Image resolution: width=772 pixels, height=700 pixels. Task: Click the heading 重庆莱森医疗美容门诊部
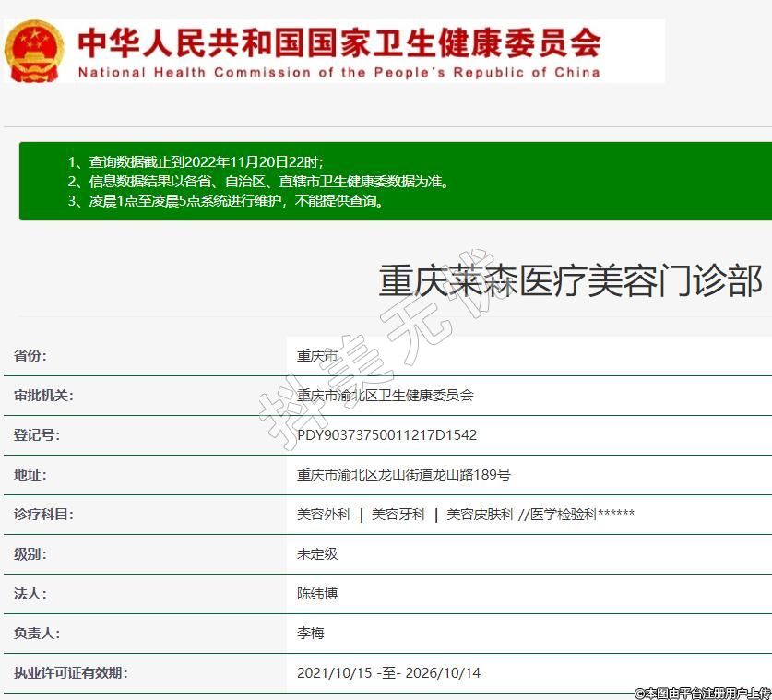pos(570,280)
